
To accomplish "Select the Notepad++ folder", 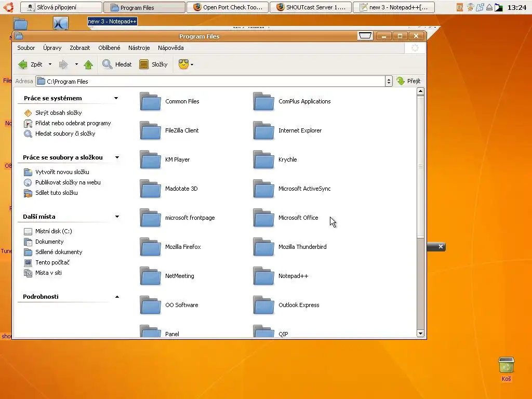I will [x=281, y=276].
